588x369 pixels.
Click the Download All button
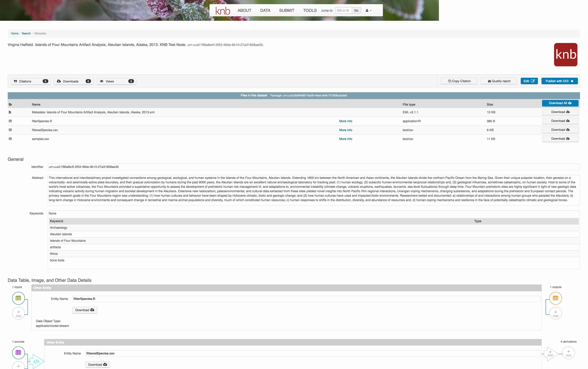560,103
